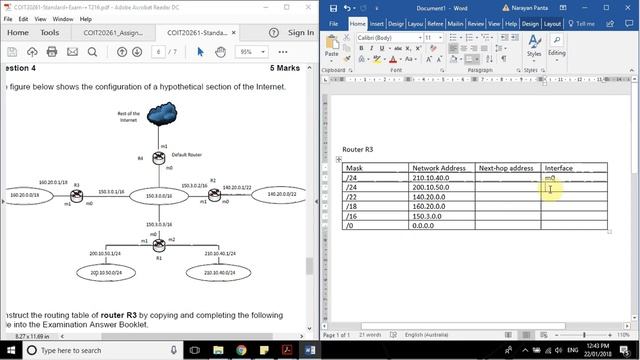Toggle show paragraph marks in Word
Viewport: 640px width, 360px height.
[504, 59]
